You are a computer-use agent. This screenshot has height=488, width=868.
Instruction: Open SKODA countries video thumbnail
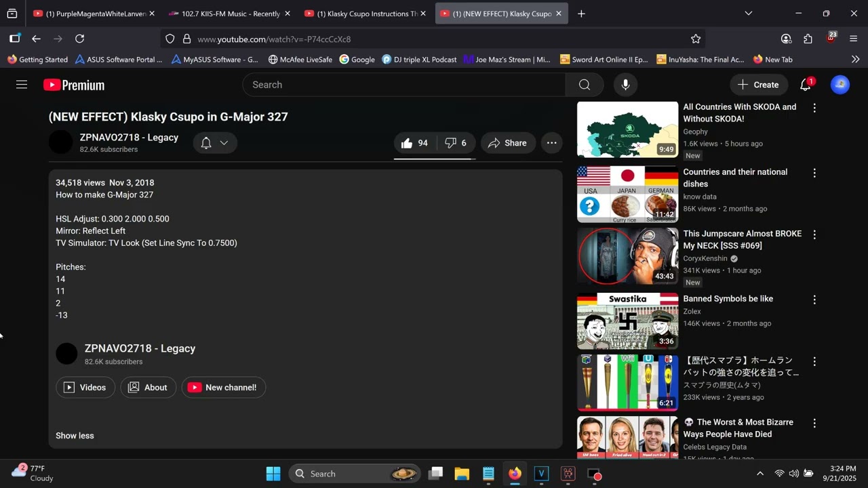(627, 130)
